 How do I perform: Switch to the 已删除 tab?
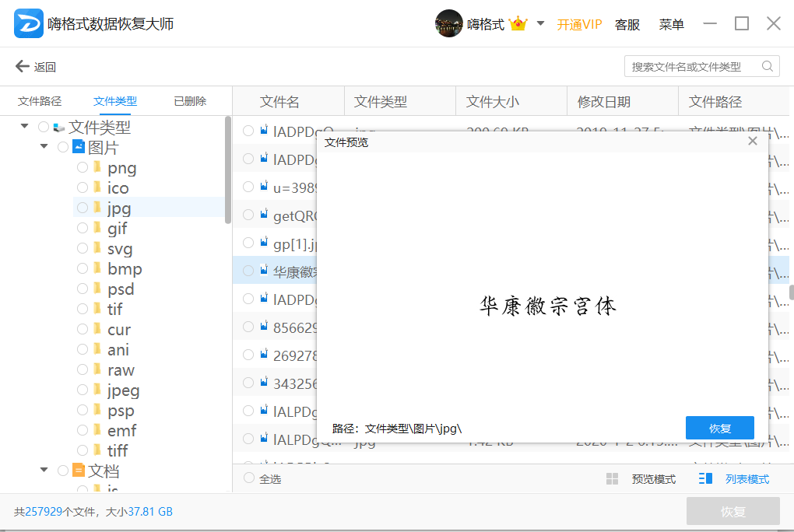tap(190, 101)
